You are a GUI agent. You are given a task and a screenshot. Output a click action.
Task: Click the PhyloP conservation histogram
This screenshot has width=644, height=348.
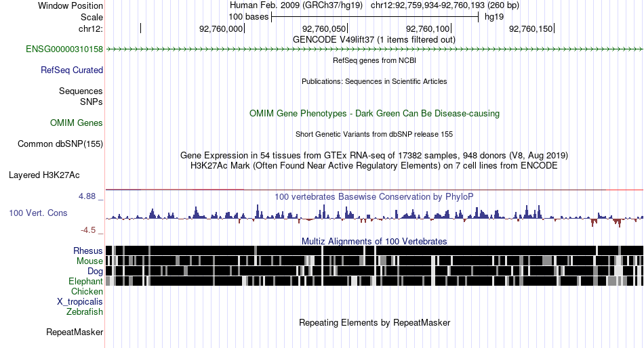point(374,216)
